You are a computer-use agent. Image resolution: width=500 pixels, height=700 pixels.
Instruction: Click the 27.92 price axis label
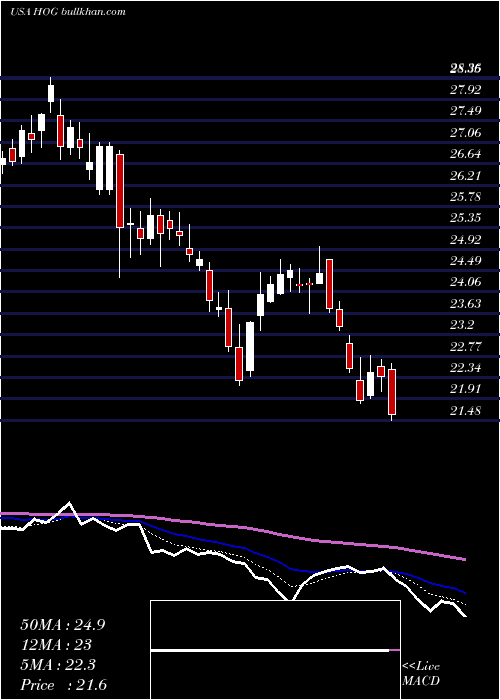click(x=466, y=90)
